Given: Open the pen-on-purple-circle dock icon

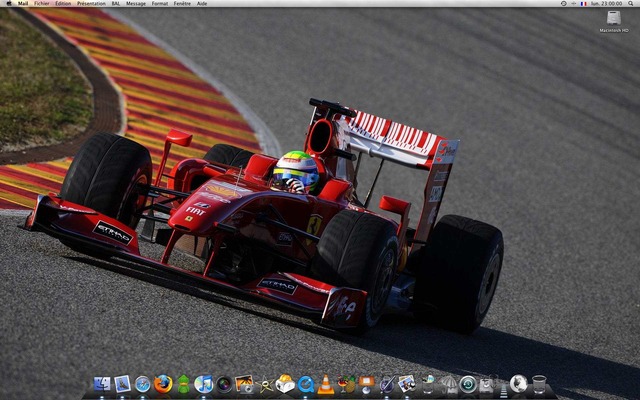Looking at the screenshot, I should tap(387, 384).
